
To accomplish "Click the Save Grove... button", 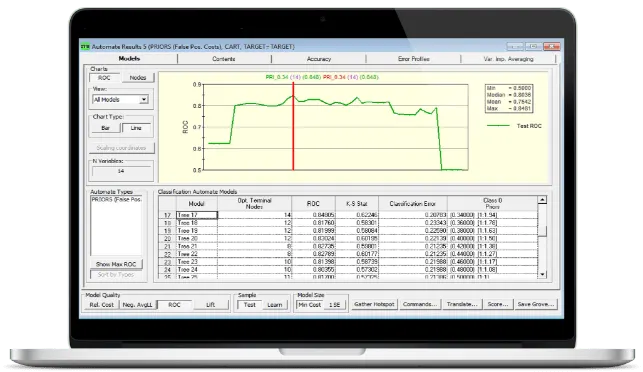I will coord(536,304).
